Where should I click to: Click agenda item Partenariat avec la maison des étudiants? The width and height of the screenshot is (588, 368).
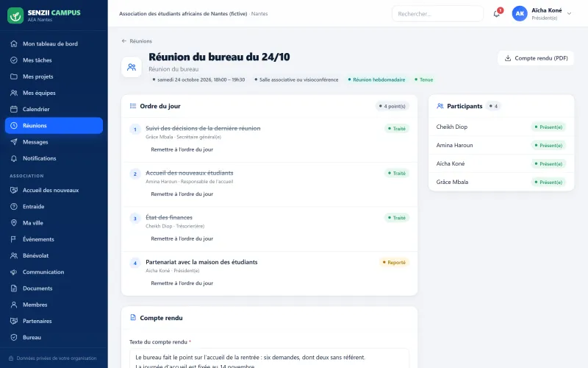pos(201,262)
